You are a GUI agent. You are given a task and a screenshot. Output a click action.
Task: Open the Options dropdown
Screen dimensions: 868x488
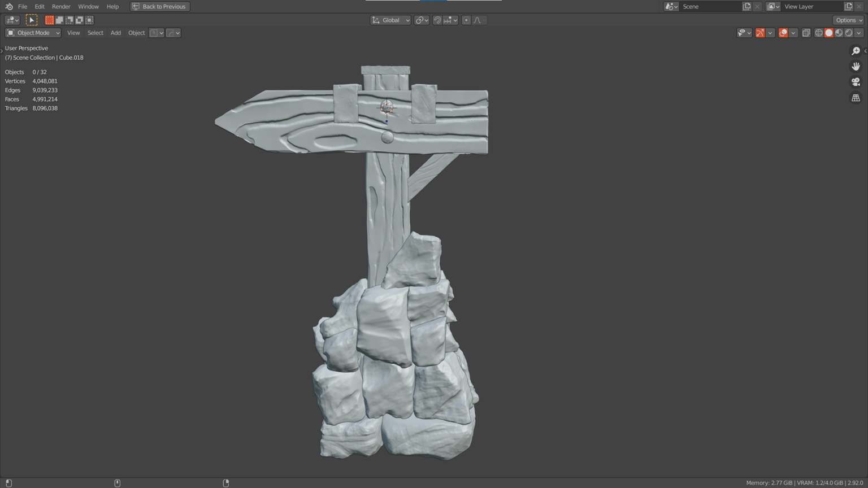(x=849, y=20)
